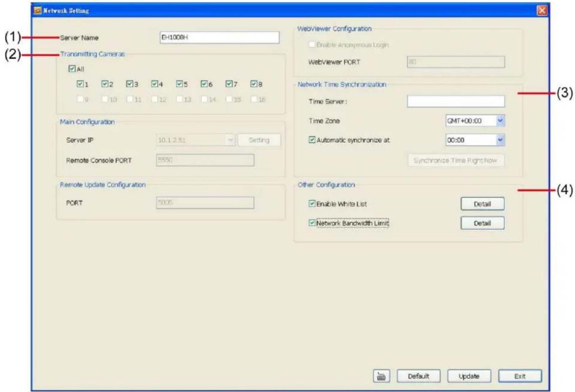The image size is (575, 392).
Task: Uncheck transmitting camera 5
Action: pos(179,84)
